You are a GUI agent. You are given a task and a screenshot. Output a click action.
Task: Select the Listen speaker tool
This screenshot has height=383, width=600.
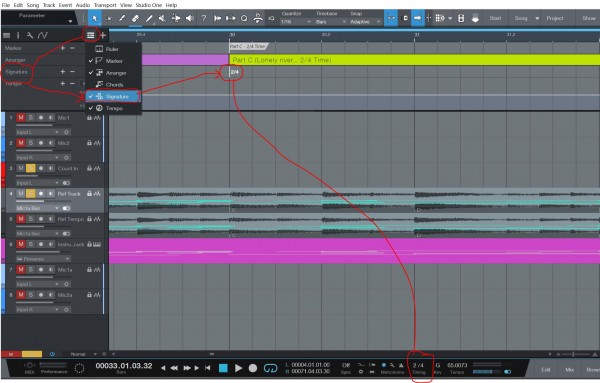(x=190, y=18)
